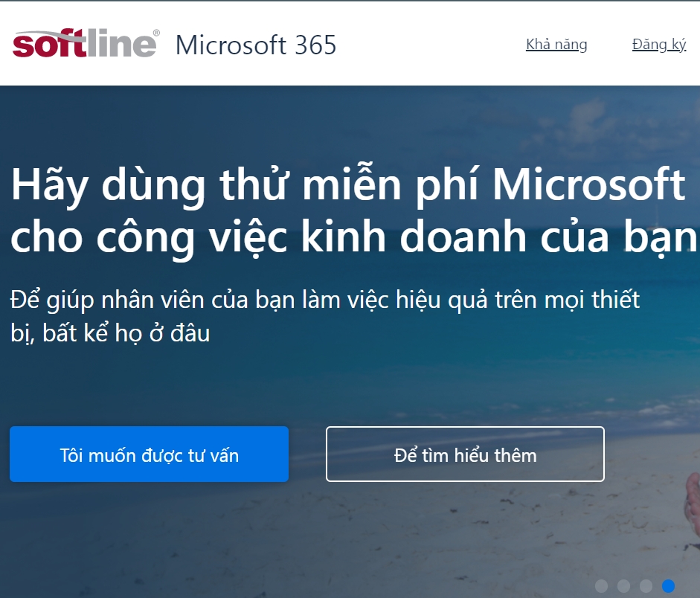Open the Đăng ký navigation link

point(659,45)
